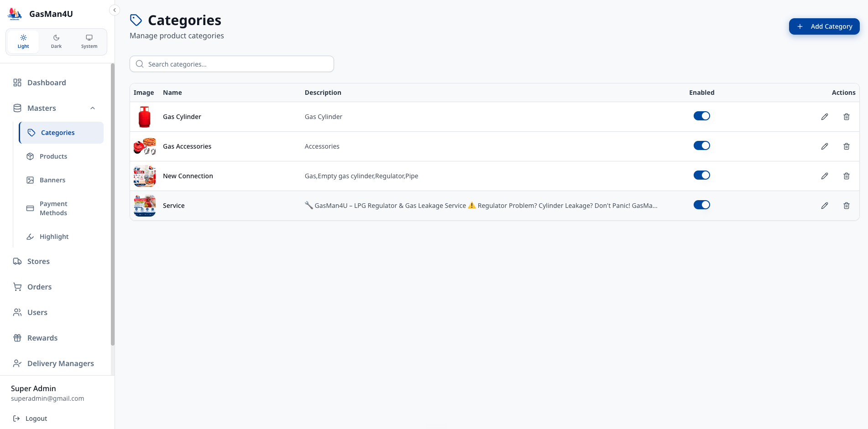The width and height of the screenshot is (868, 429).
Task: Delete the Gas Accessories category trash icon
Action: [x=847, y=146]
